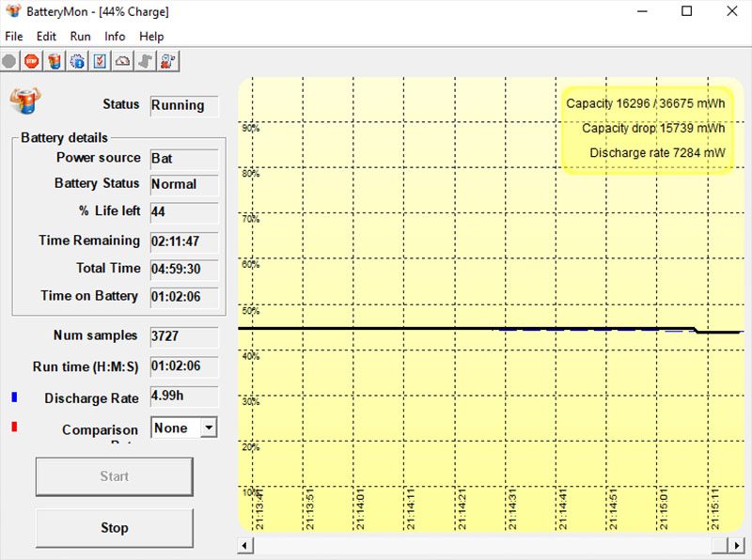Click the chart horizontal scrollbar thumb
This screenshot has width=752, height=560.
tap(720, 545)
